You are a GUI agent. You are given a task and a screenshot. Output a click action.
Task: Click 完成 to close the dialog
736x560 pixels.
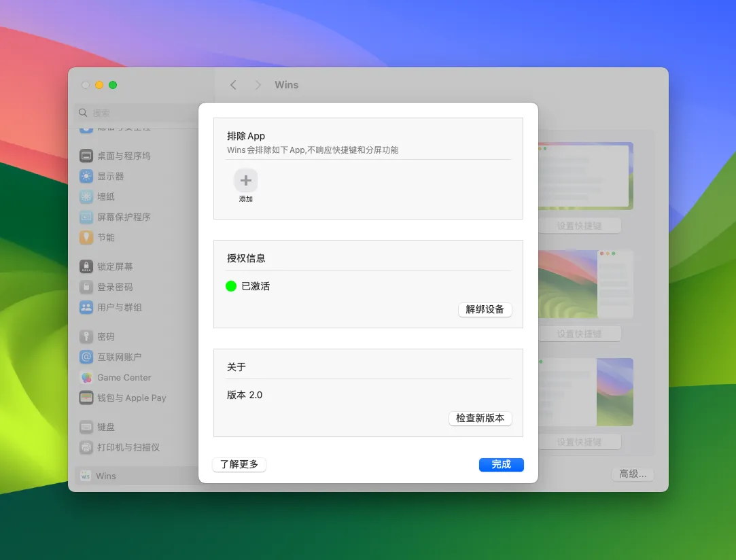[x=501, y=464]
